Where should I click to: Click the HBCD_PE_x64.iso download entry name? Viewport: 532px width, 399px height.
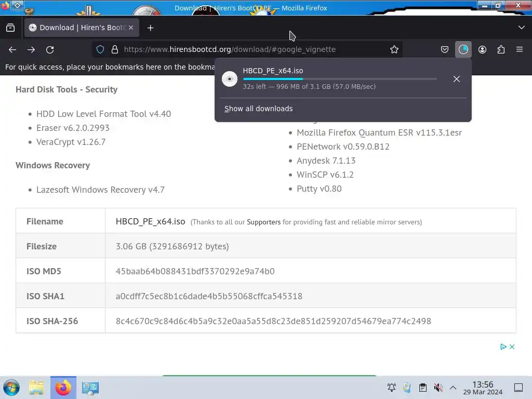[273, 71]
